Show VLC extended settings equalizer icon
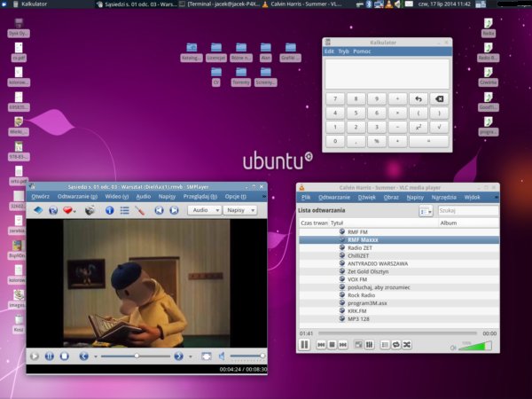Image resolution: width=532 pixels, height=399 pixels. pos(369,345)
